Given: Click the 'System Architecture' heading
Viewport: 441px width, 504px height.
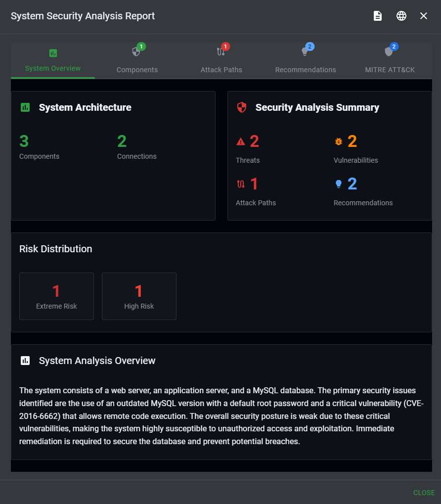Looking at the screenshot, I should [x=85, y=107].
